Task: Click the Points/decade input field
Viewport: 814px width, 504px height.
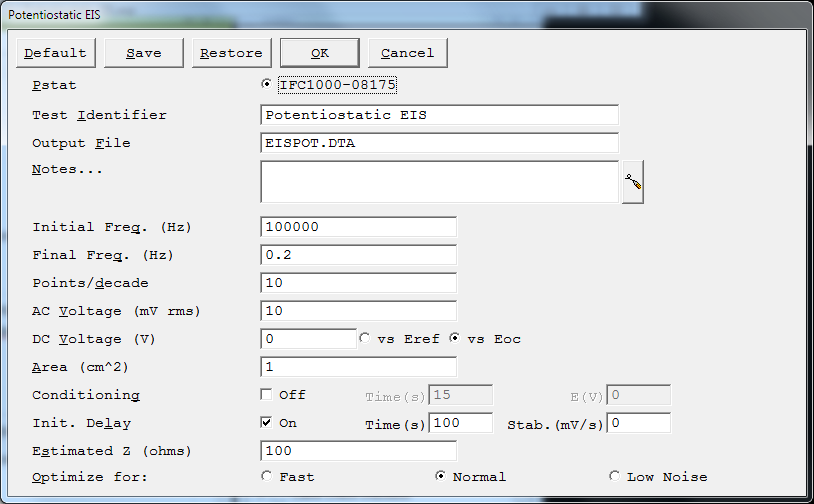Action: (358, 283)
